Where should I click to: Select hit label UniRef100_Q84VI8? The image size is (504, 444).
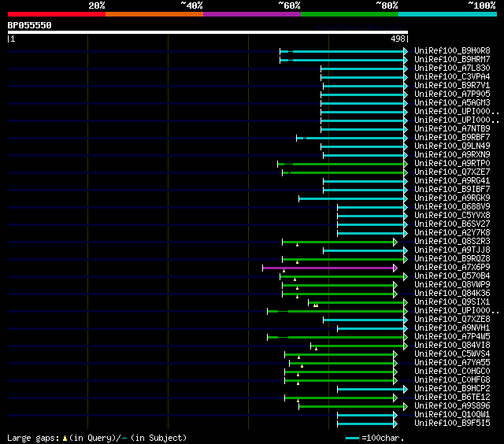click(452, 346)
